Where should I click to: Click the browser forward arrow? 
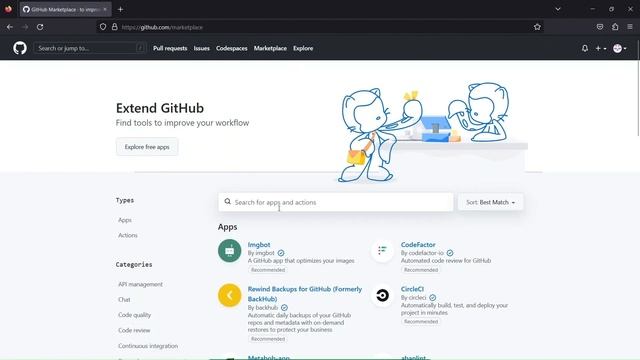pos(25,27)
